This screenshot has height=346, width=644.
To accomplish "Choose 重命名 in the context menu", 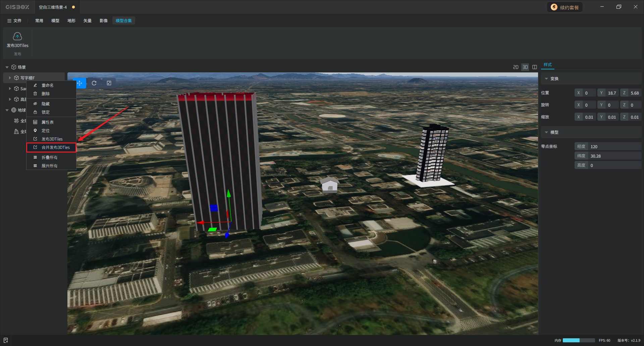I will click(x=47, y=85).
